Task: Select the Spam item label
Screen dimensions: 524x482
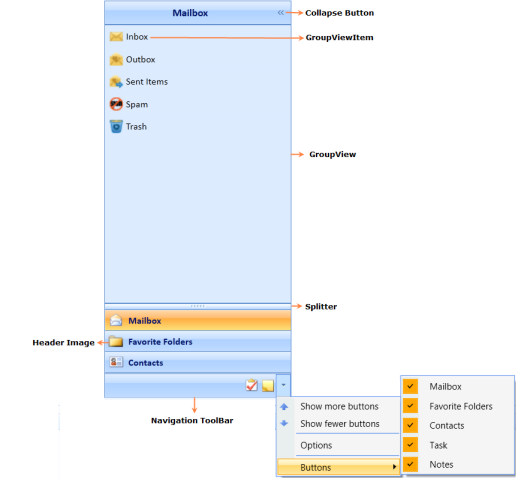Action: coord(137,104)
